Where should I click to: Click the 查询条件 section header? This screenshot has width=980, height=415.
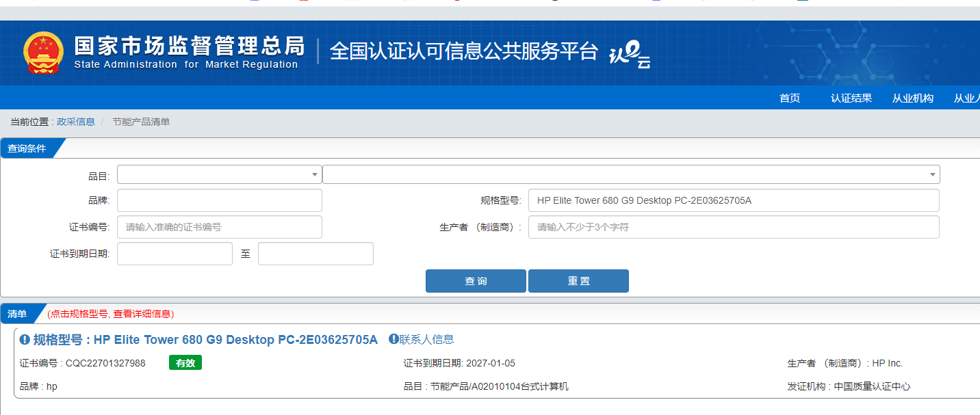[x=27, y=148]
